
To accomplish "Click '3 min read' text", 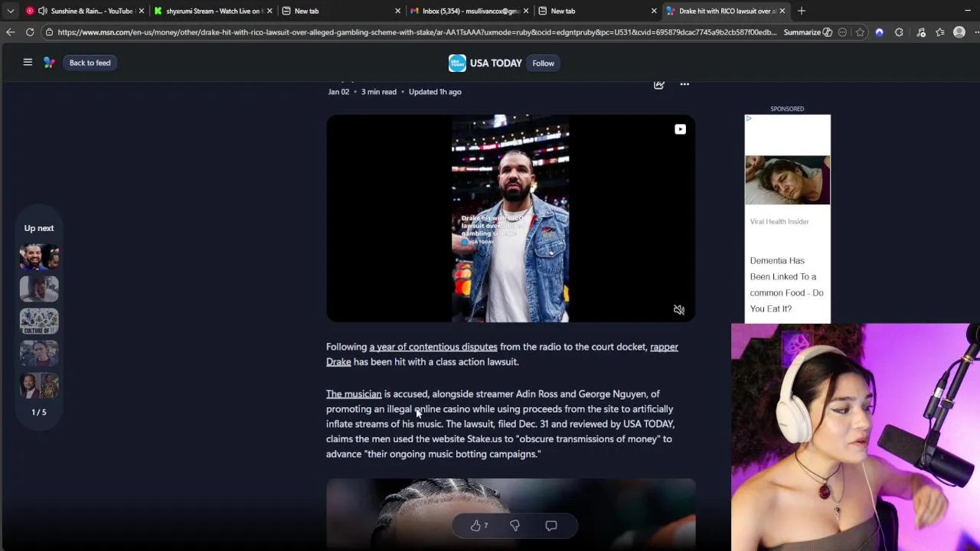I will (379, 92).
